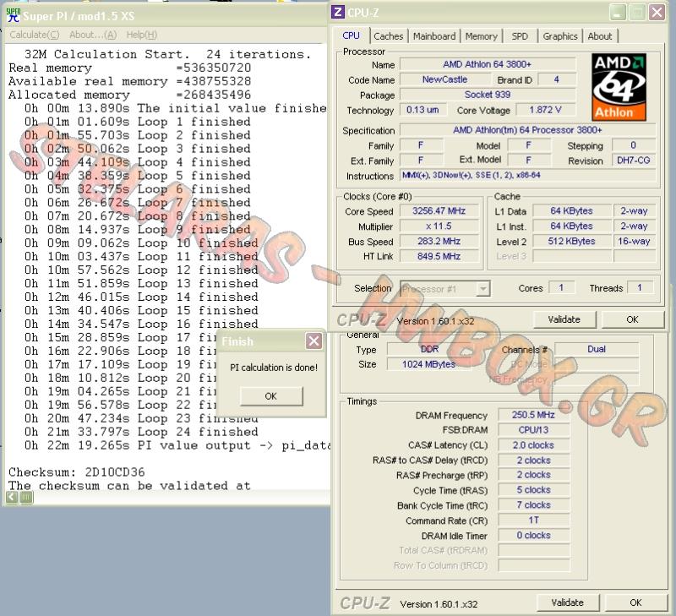Click the left scroll arrow in Super PI

pyautogui.click(x=12, y=498)
